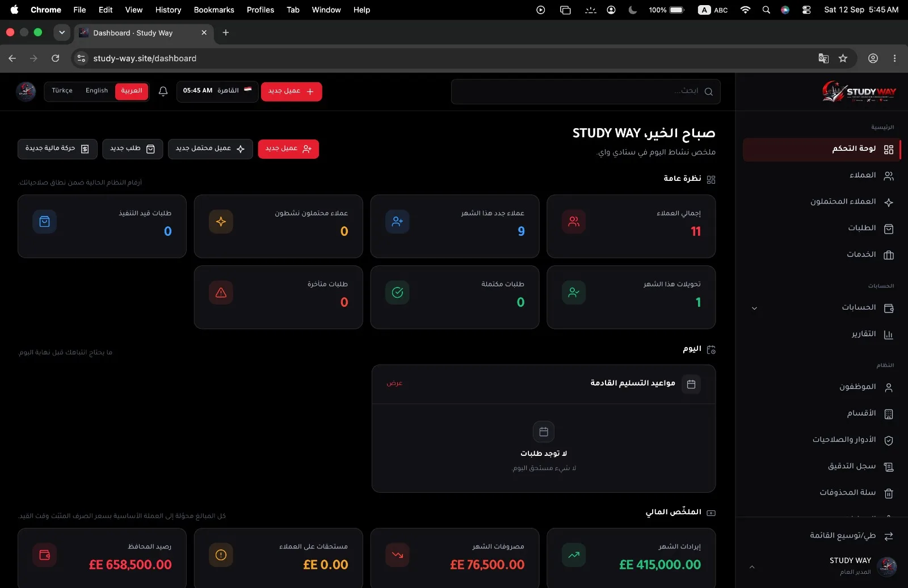Click حركة مالية جديدة button
The image size is (908, 588).
pos(57,149)
